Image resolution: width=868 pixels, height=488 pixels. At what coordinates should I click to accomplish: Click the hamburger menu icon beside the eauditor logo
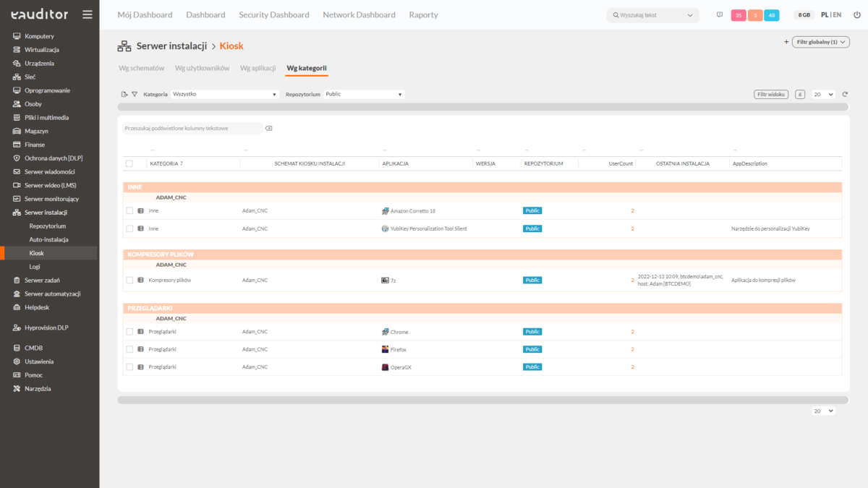tap(88, 14)
